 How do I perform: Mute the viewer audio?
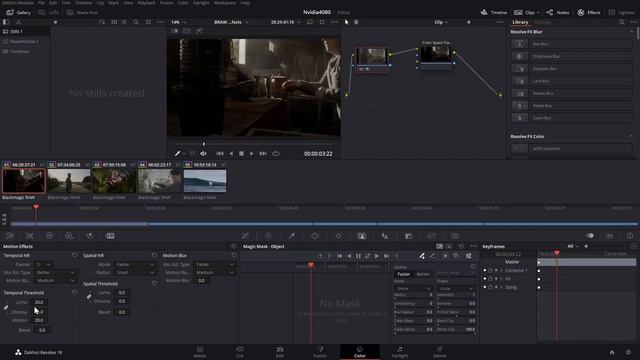pos(203,153)
